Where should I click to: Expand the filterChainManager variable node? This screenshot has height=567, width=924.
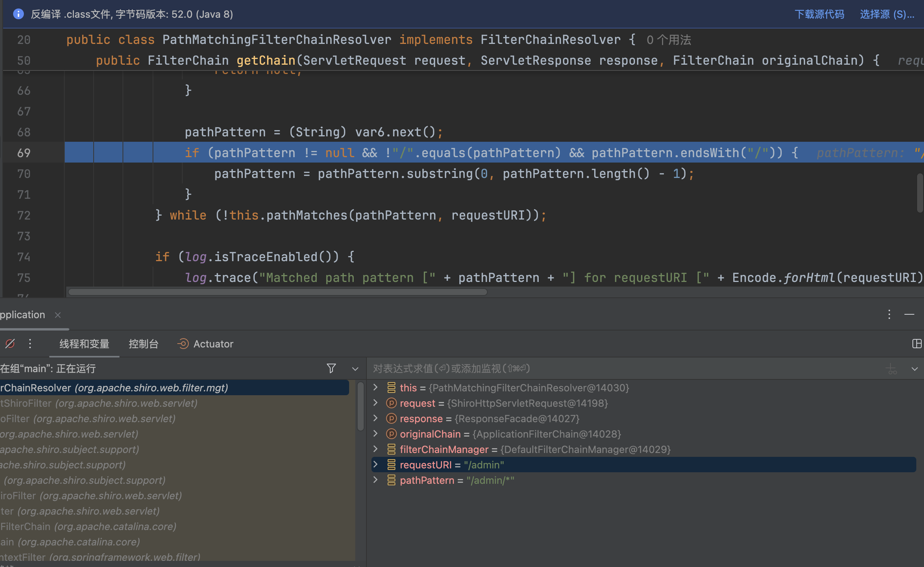(376, 449)
